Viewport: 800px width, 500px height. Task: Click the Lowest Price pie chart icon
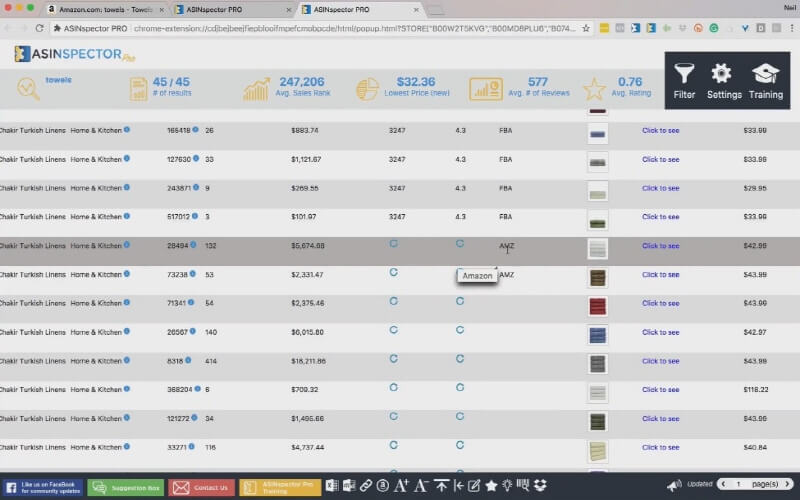tap(367, 89)
